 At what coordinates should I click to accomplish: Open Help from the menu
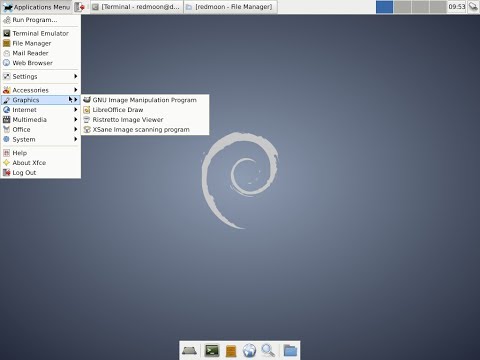pyautogui.click(x=41, y=153)
